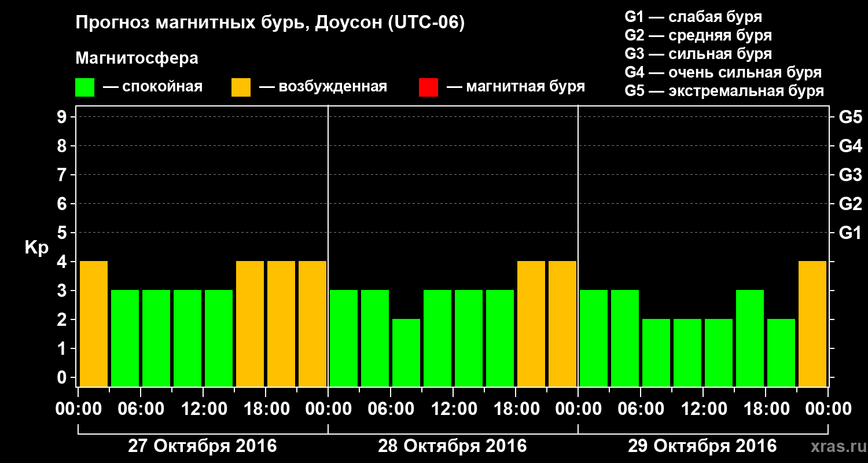The image size is (868, 463).
Task: Click the orange 'возбужденная' legend swatch
Action: point(241,87)
